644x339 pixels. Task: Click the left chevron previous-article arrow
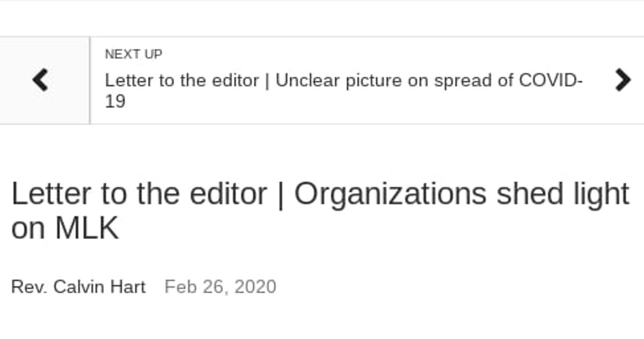(x=40, y=80)
